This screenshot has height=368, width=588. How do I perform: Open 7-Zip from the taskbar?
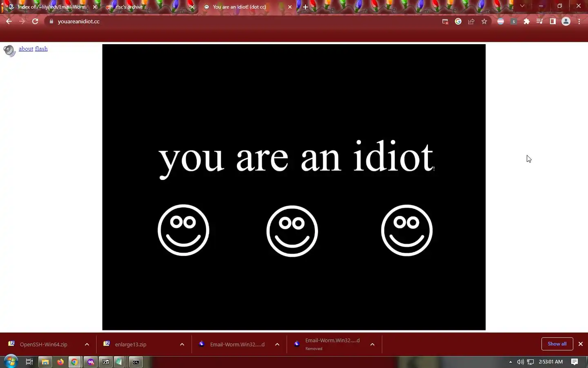106,362
